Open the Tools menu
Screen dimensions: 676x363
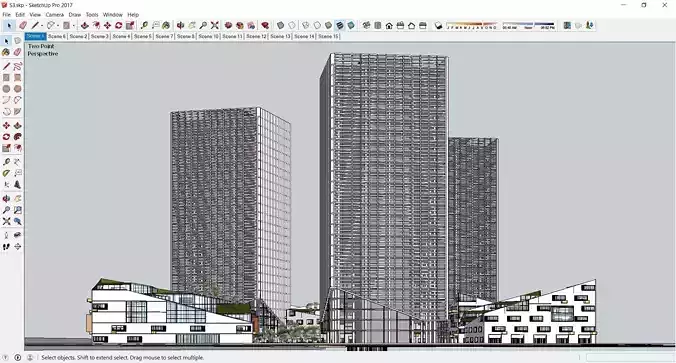pos(92,14)
